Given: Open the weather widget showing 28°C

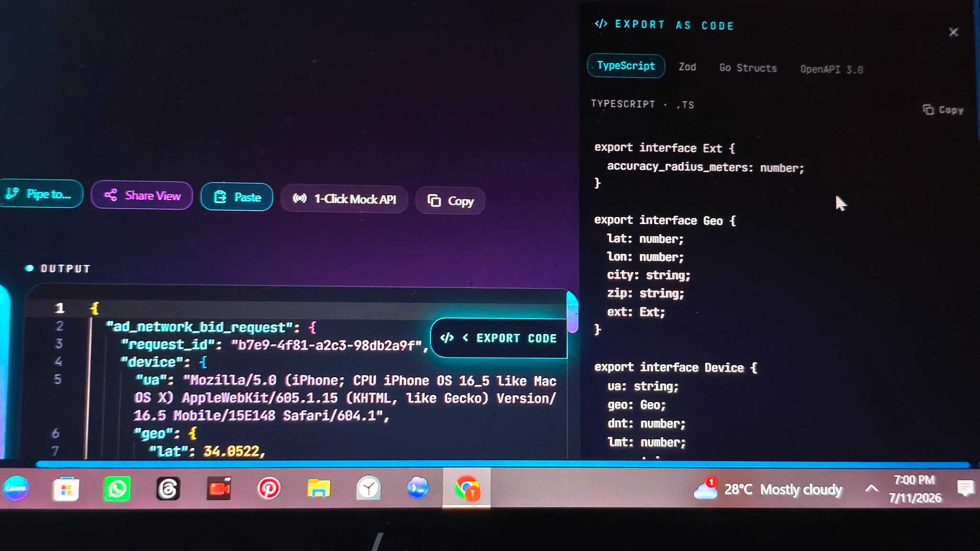Looking at the screenshot, I should coord(768,489).
